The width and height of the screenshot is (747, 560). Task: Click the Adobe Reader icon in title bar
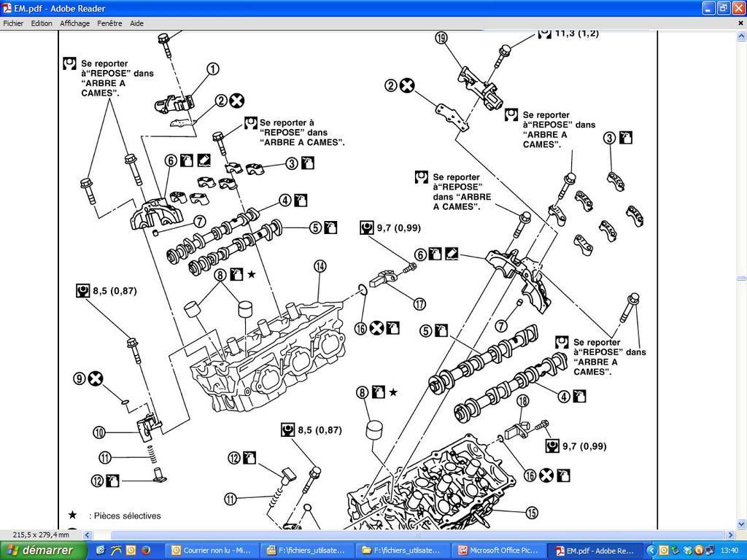pyautogui.click(x=7, y=8)
